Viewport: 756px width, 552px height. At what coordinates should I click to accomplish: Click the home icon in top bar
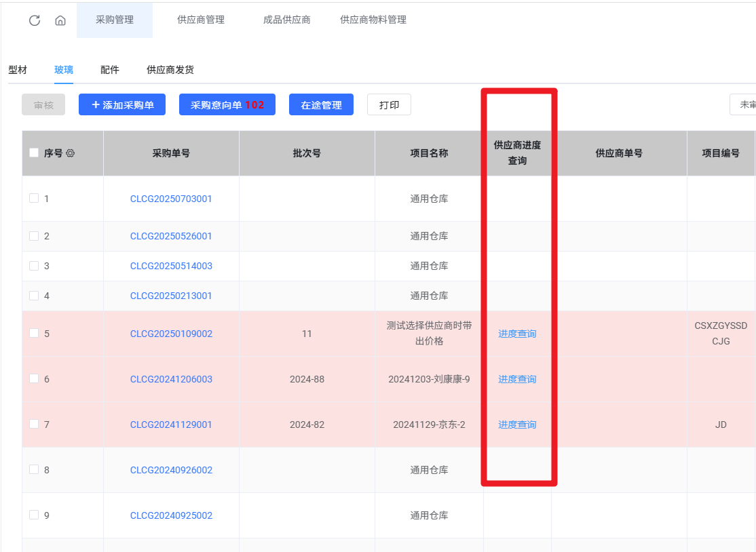(x=60, y=20)
